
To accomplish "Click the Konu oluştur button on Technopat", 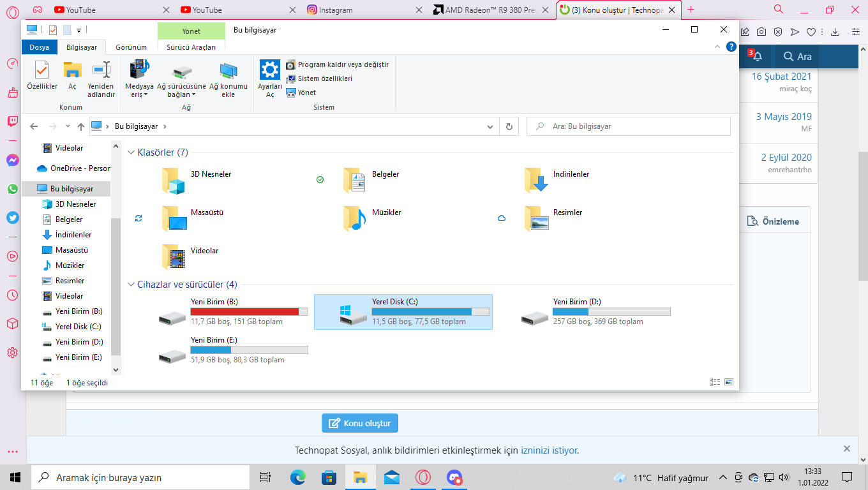I will point(360,423).
